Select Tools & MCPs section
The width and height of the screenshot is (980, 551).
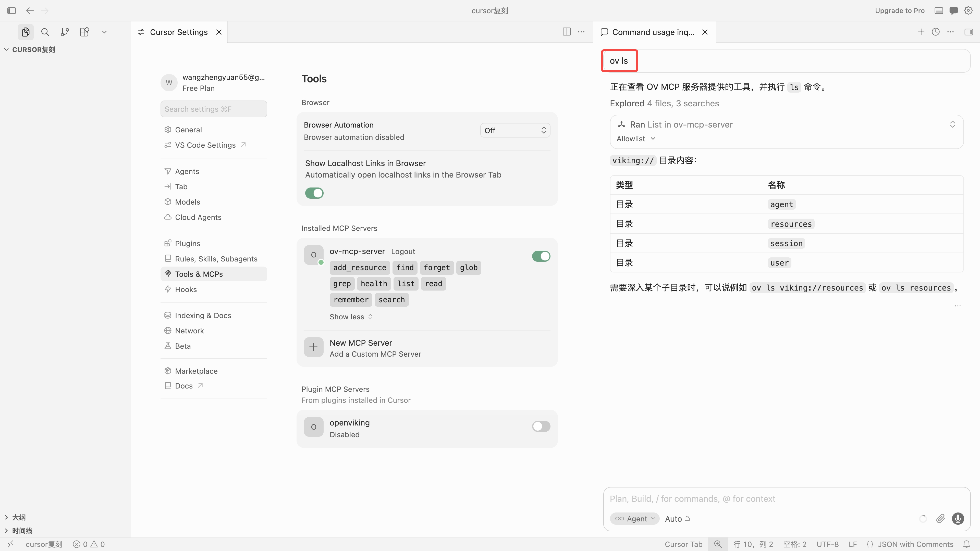213,274
